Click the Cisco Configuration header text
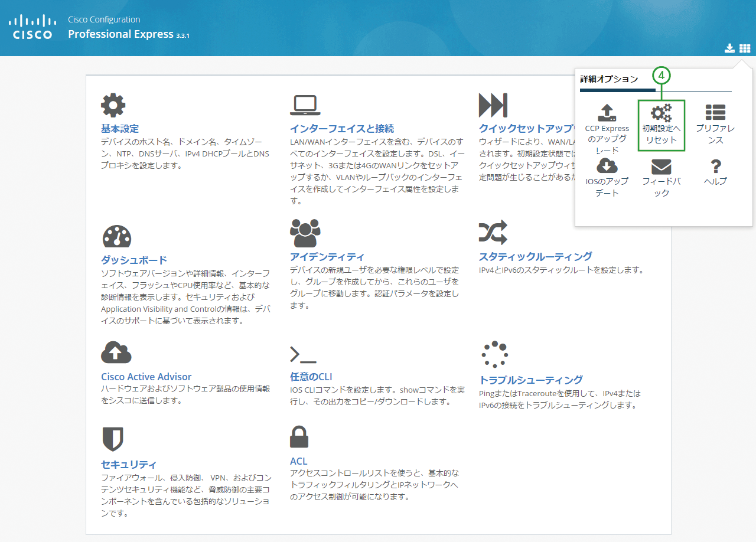756x542 pixels. 104,19
